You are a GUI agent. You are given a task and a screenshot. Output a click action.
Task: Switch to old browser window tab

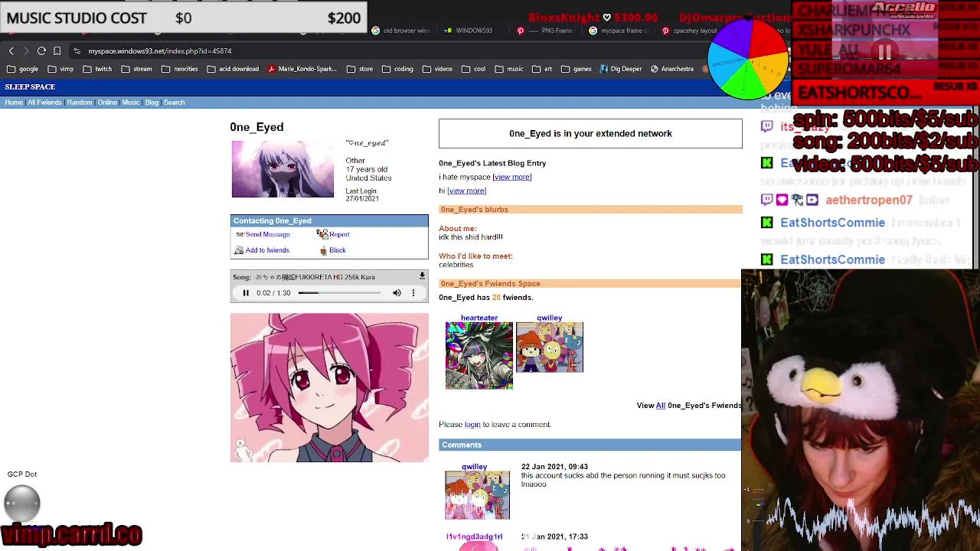coord(401,31)
